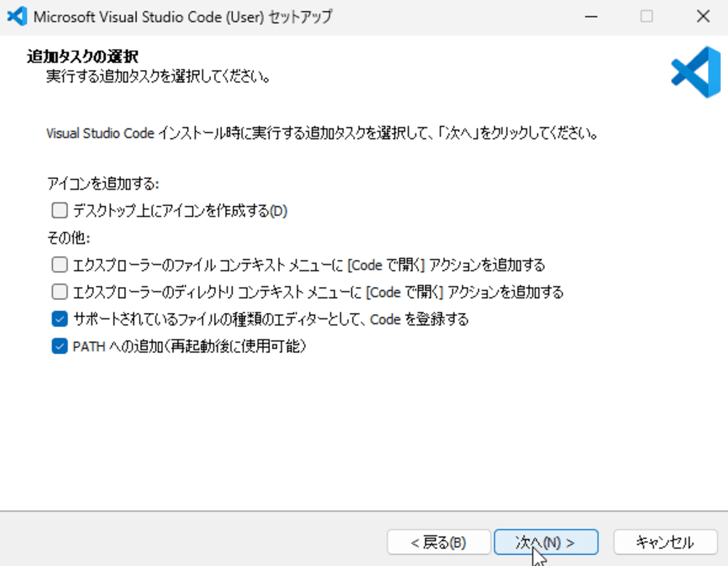Check the directory context menu 'Code で開く' option

[59, 292]
